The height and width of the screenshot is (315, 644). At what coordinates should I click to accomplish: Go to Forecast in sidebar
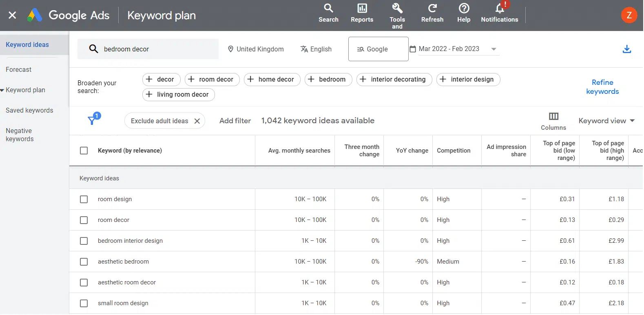[19, 70]
